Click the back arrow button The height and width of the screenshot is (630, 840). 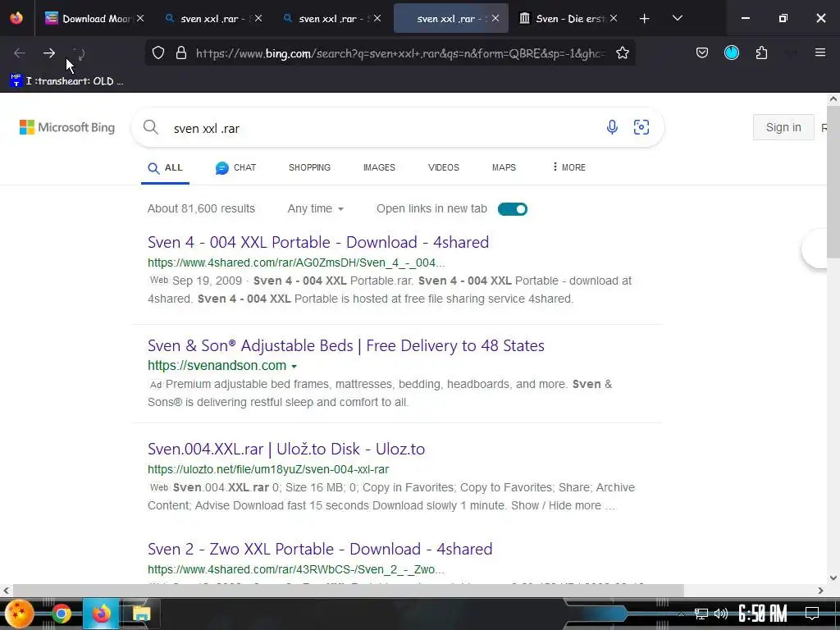(20, 53)
